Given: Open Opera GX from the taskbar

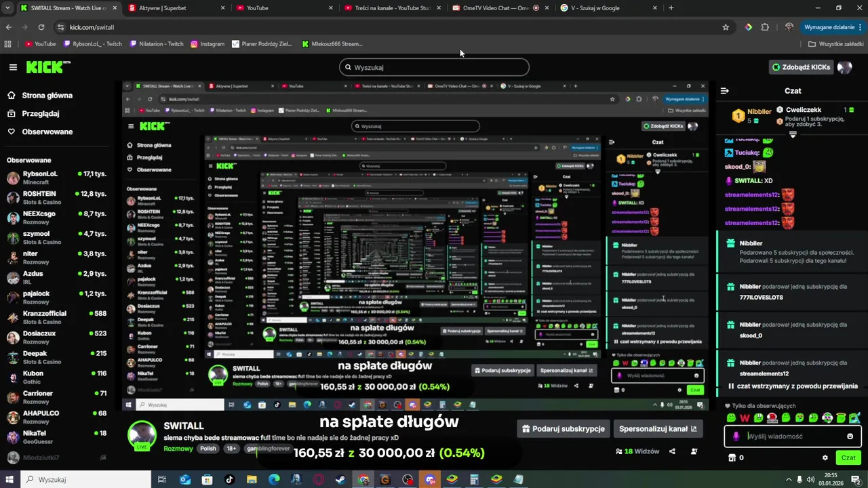Looking at the screenshot, I should pyautogui.click(x=318, y=480).
